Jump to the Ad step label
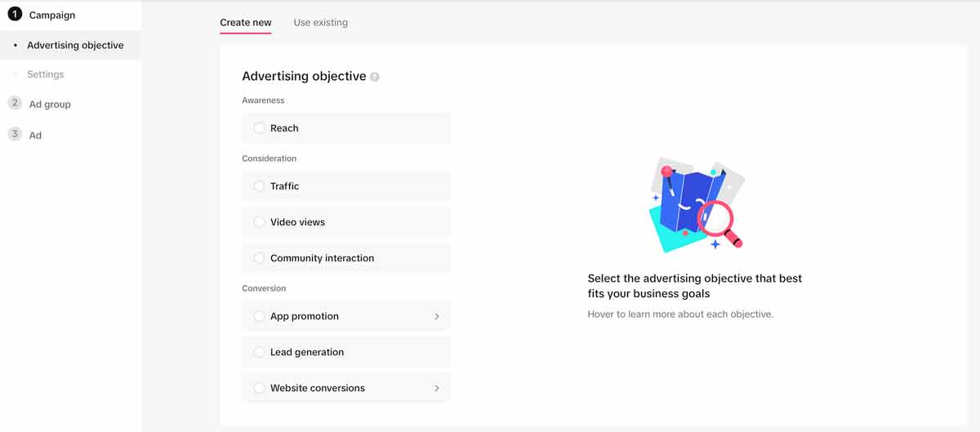The width and height of the screenshot is (980, 432). [x=35, y=136]
